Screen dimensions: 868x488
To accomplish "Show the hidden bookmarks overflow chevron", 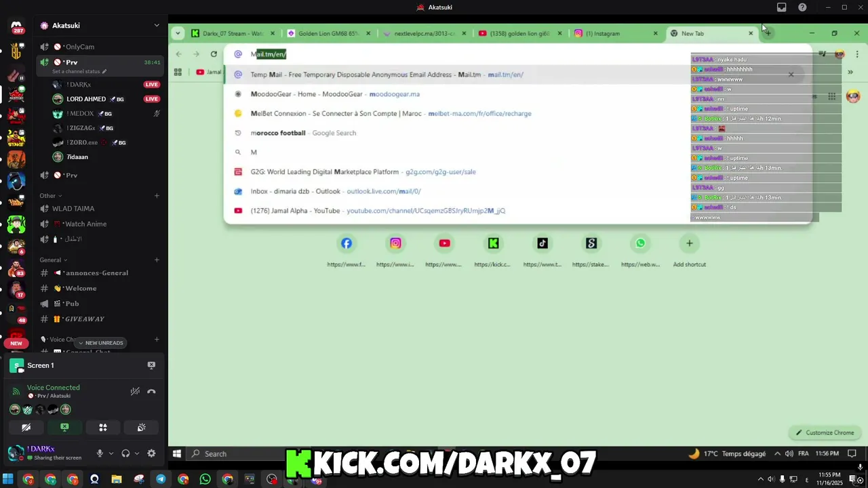I will click(x=850, y=72).
